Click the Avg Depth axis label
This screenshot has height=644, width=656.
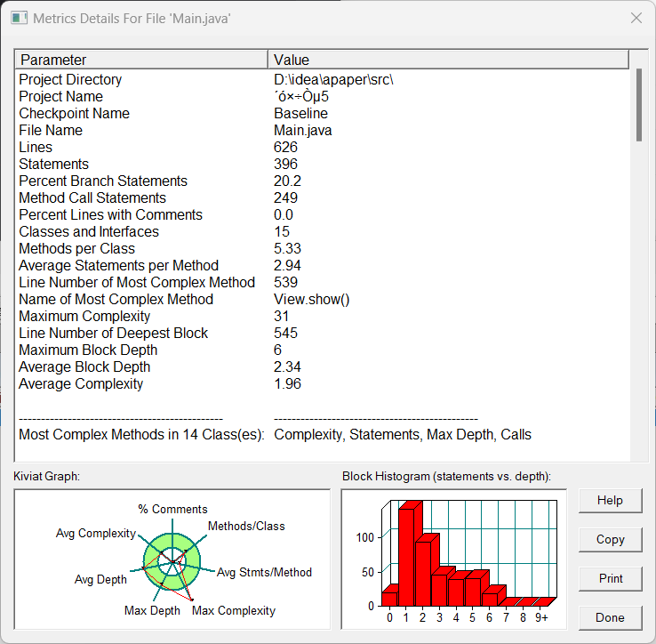point(100,580)
